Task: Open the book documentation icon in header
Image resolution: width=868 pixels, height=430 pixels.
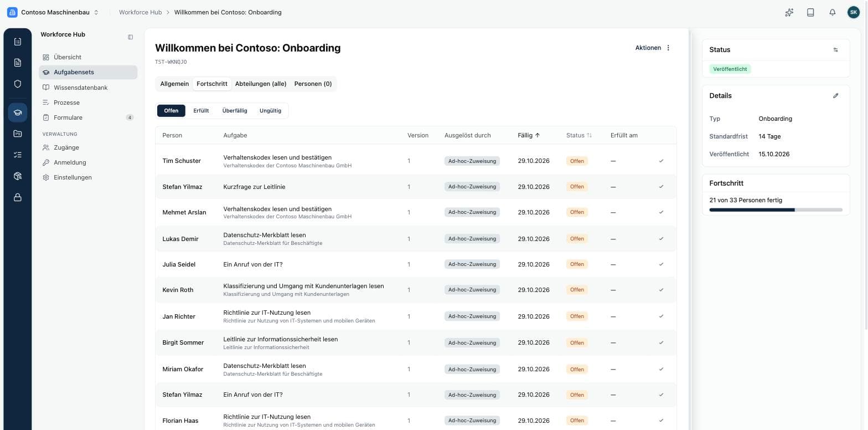Action: click(x=810, y=12)
